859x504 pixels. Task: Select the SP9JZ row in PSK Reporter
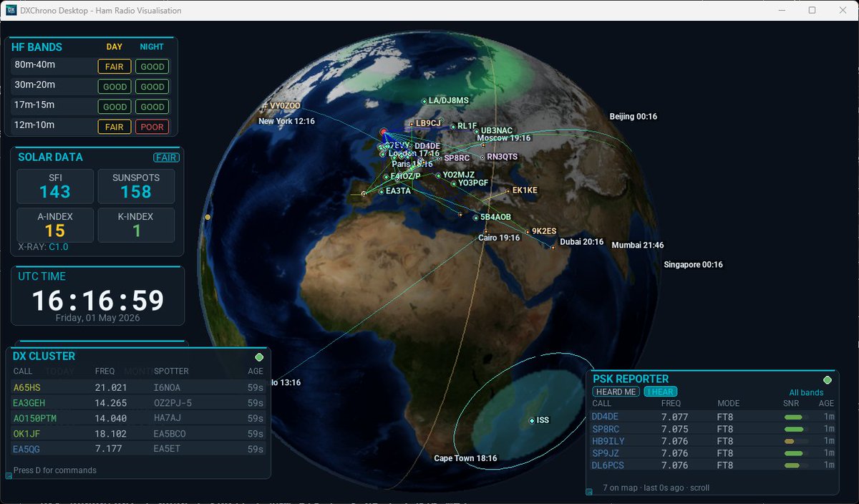(713, 453)
